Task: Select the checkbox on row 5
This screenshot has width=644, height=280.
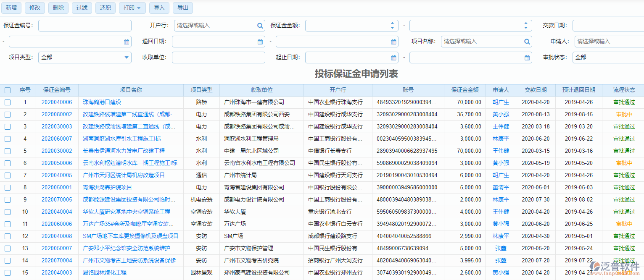Action: [7, 151]
